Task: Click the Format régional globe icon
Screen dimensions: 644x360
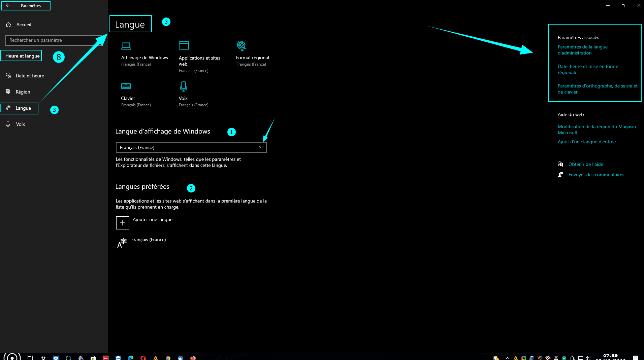Action: [241, 45]
